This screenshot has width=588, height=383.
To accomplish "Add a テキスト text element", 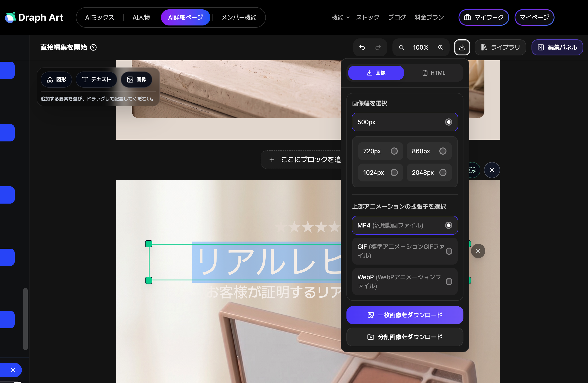I will (x=96, y=79).
